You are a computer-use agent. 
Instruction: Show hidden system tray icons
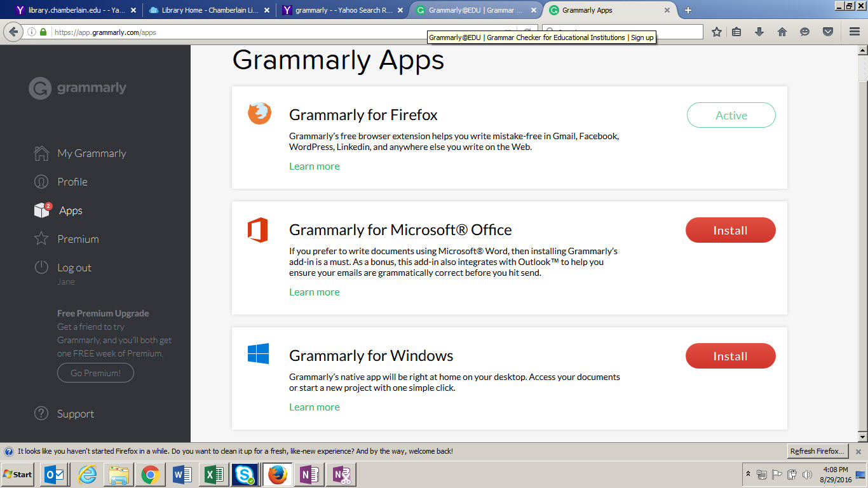coord(748,474)
